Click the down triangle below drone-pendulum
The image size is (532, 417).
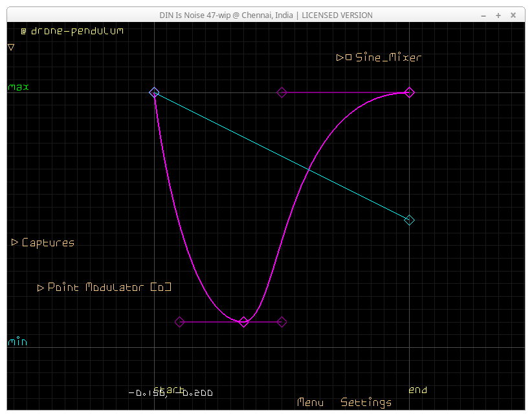tap(11, 47)
